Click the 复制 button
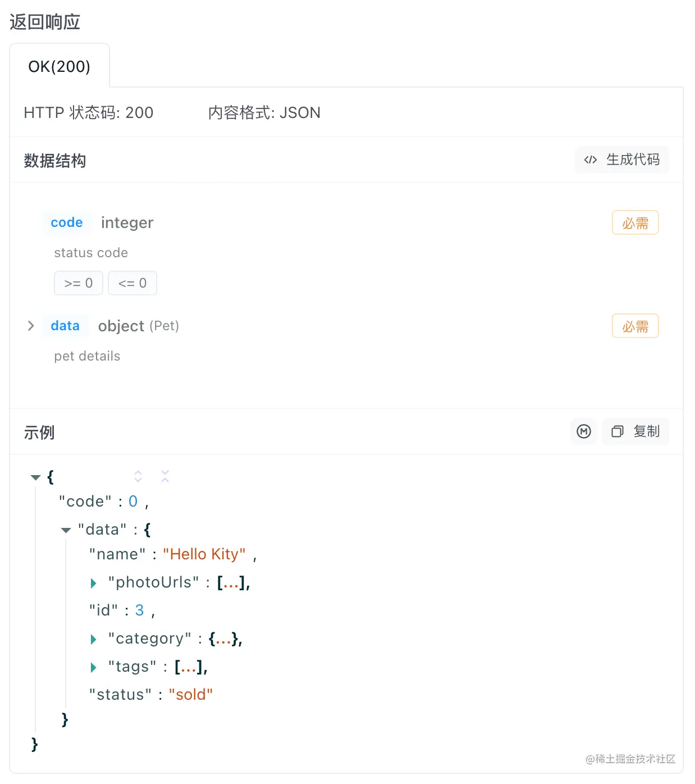Screen dimensions: 695x784 (635, 431)
